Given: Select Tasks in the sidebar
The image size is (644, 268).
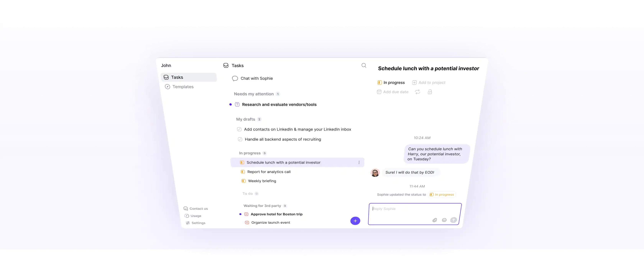Looking at the screenshot, I should click(x=177, y=77).
